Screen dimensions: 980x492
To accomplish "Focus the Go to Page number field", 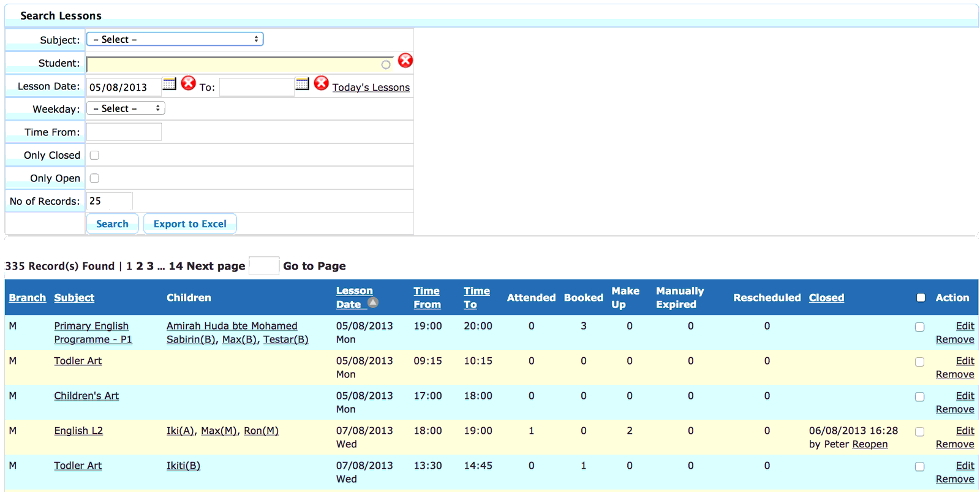I will [264, 266].
